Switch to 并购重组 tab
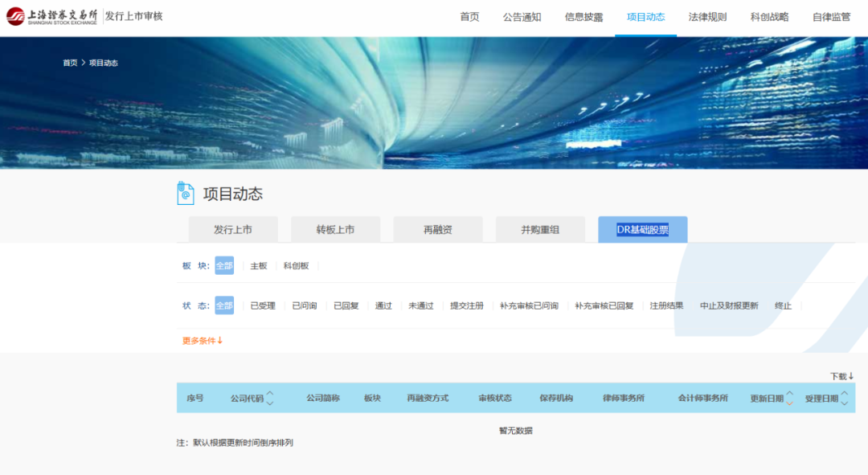868x475 pixels. pos(540,229)
